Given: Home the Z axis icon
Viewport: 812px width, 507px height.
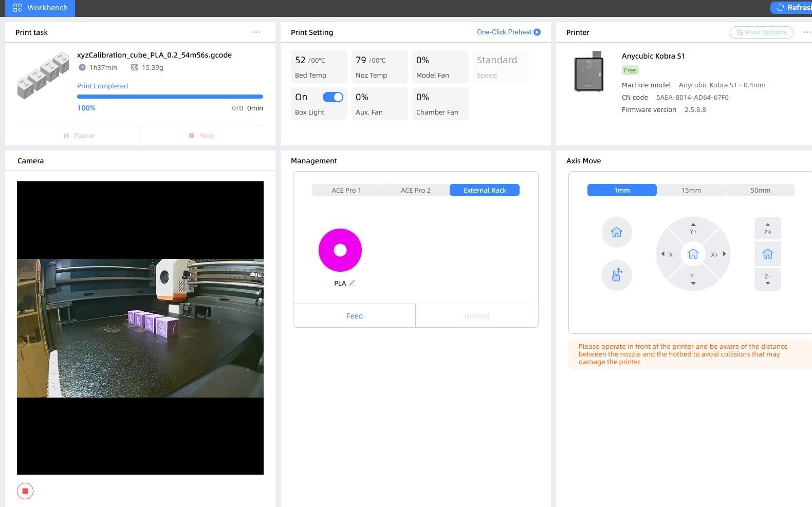Looking at the screenshot, I should 767,254.
